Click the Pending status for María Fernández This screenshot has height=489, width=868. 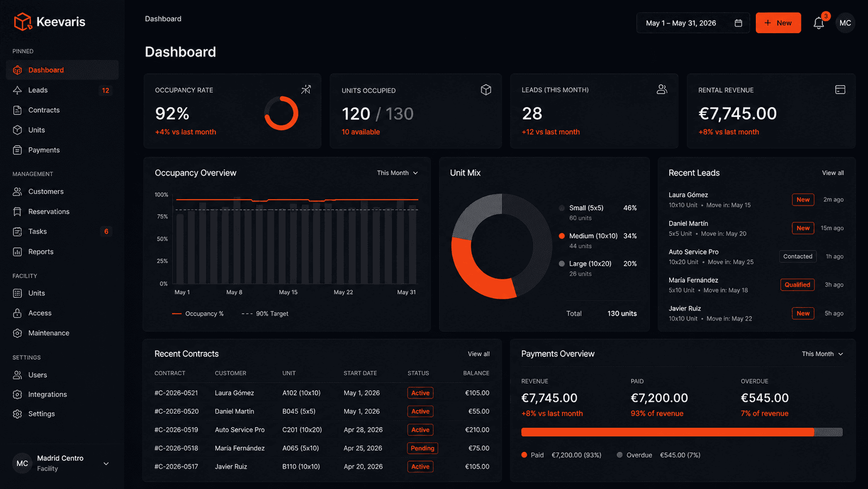click(x=423, y=448)
